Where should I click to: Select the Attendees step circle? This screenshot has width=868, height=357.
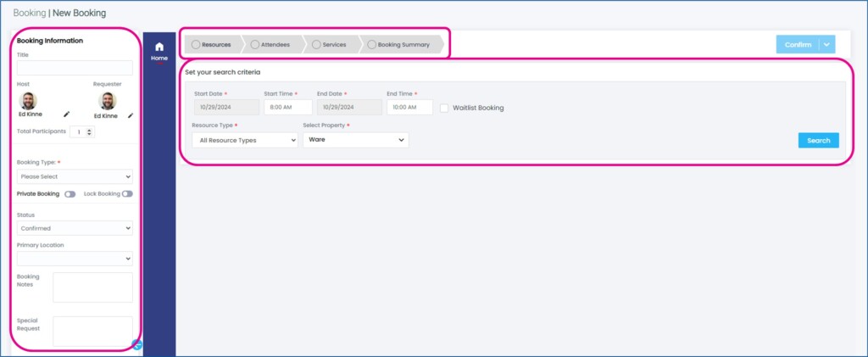254,45
